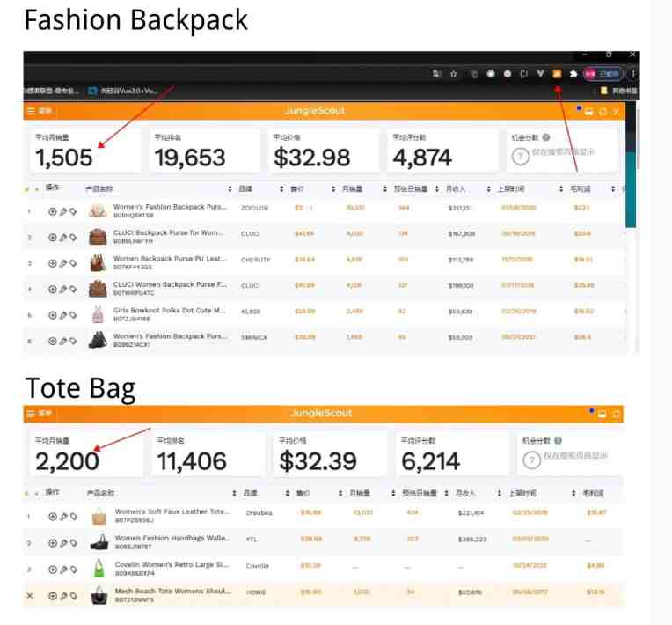Viewport: 672px width, 625px height.
Task: Open hamburger menu in Fashion Backpack JungleScout panel
Action: (x=32, y=111)
